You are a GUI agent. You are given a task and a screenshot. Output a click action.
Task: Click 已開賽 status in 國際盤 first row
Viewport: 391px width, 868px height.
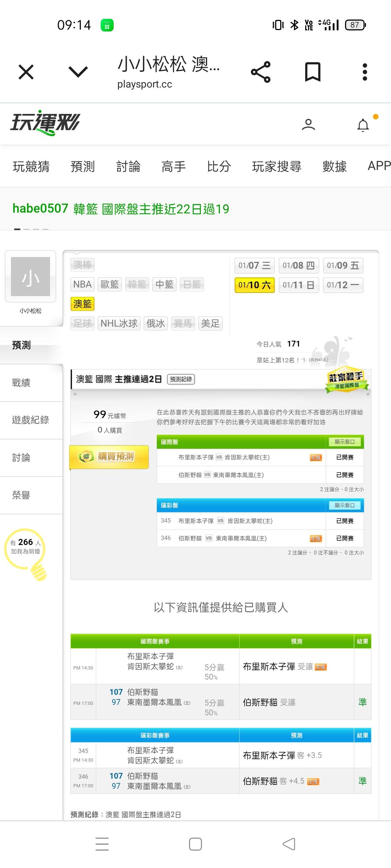[x=345, y=458]
